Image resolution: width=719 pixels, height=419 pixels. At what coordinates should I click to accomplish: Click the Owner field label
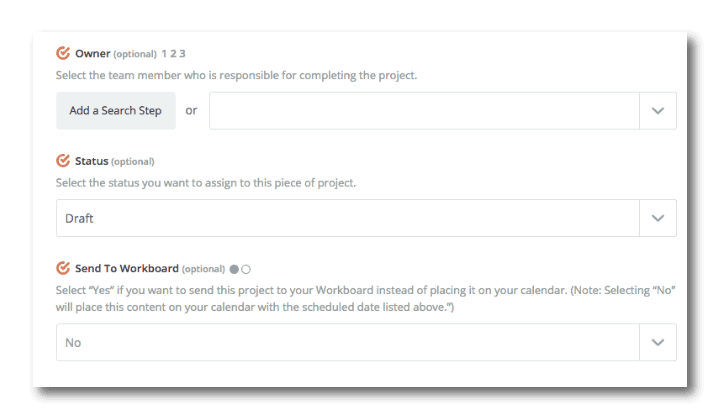tap(93, 53)
